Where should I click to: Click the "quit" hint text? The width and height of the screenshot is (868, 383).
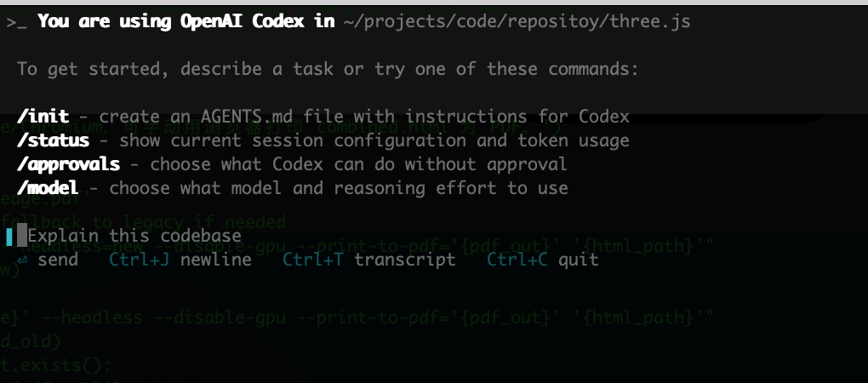point(579,260)
